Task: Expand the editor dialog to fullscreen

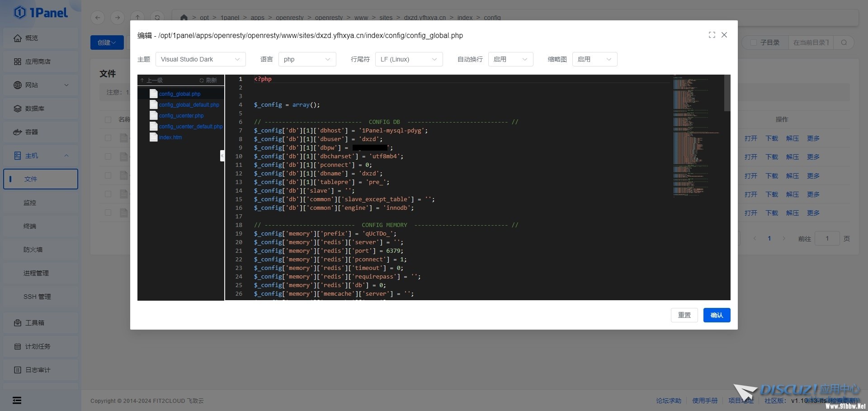Action: [712, 35]
